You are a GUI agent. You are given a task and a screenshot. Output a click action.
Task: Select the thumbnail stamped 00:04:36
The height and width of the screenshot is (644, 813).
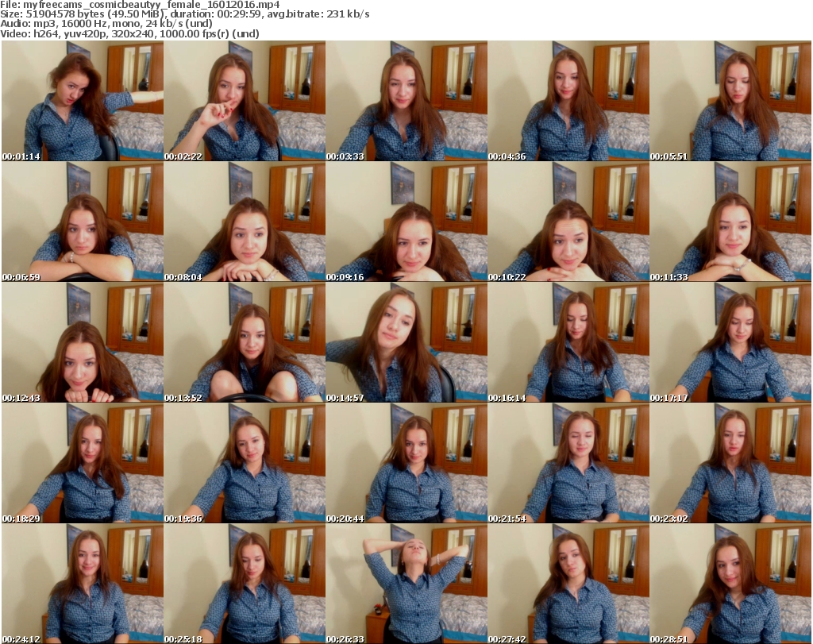568,101
